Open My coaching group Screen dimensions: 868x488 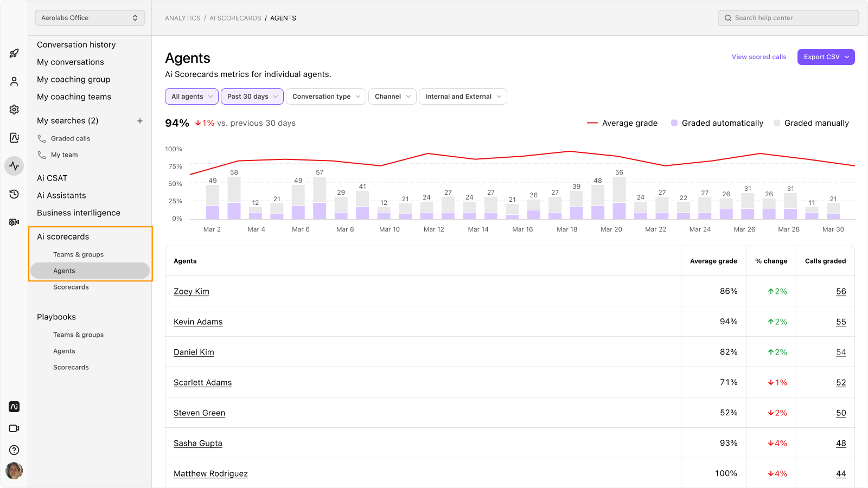point(74,80)
